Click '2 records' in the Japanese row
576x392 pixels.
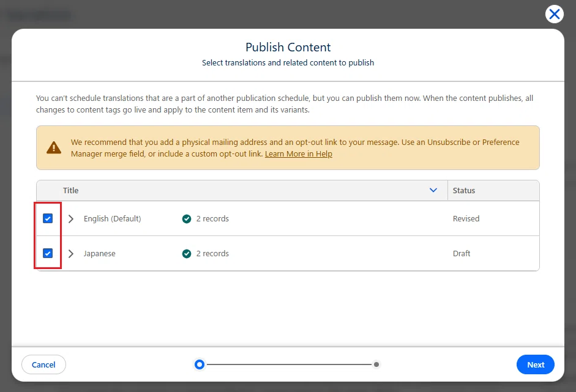pos(212,254)
